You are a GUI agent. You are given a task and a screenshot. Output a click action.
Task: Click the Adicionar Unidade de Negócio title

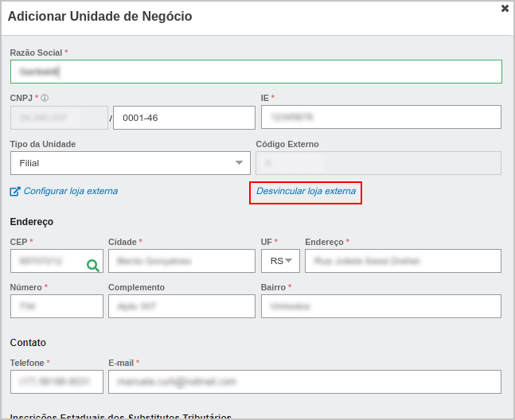99,16
